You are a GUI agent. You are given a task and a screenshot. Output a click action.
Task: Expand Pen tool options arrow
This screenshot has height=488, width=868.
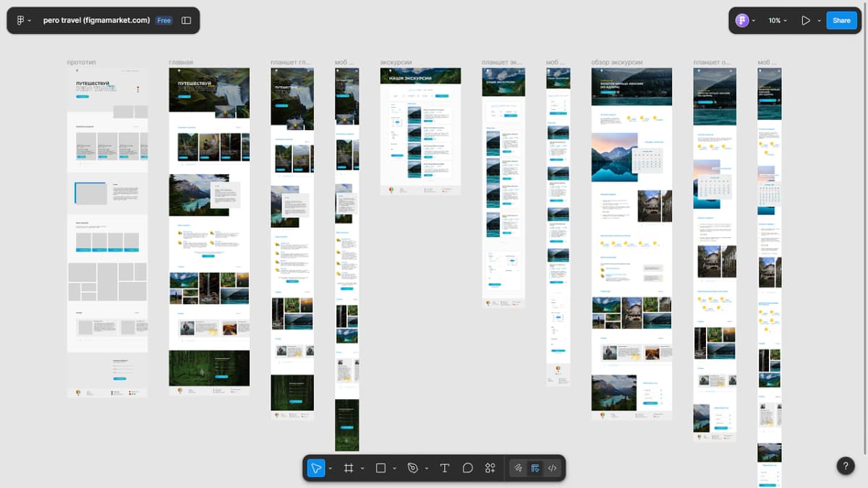click(427, 468)
